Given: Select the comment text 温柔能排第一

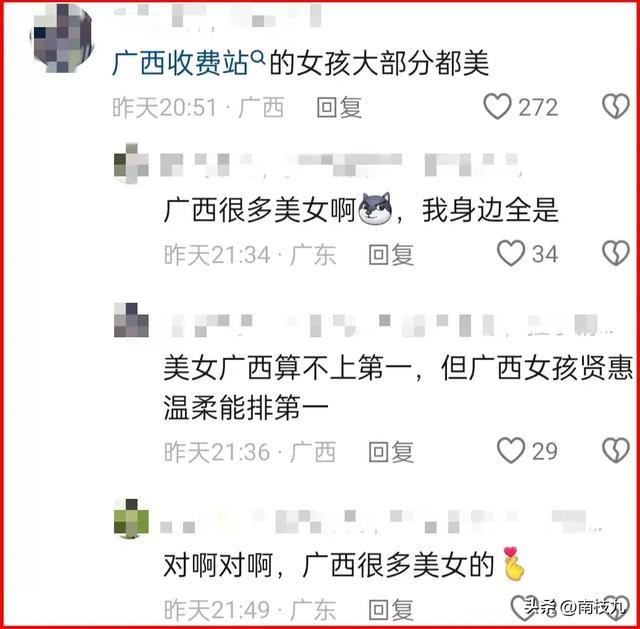Looking at the screenshot, I should 246,407.
